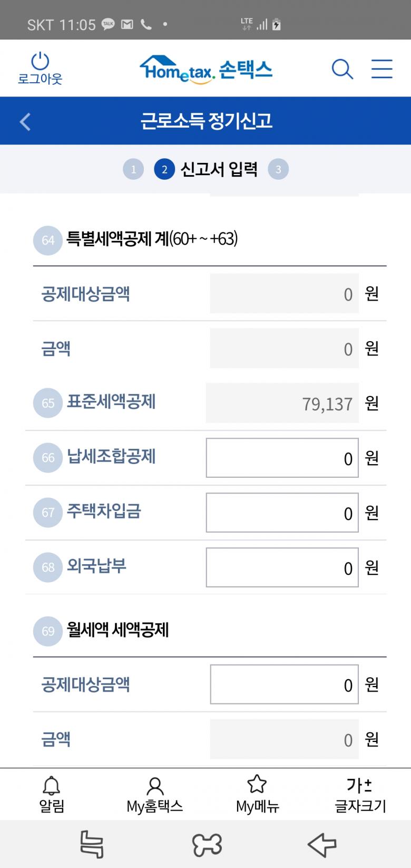Go to step 3 indicator
This screenshot has height=868, width=411.
point(278,169)
